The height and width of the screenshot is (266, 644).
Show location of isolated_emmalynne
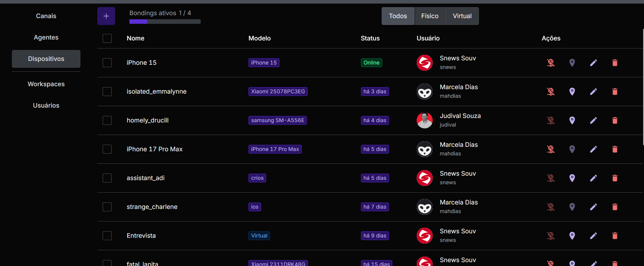[572, 92]
